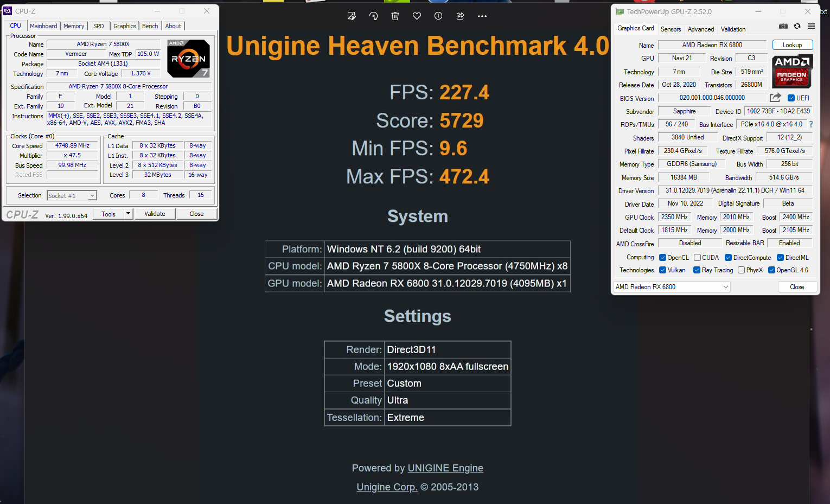Open image info with the info icon
This screenshot has height=504, width=830.
click(x=438, y=16)
